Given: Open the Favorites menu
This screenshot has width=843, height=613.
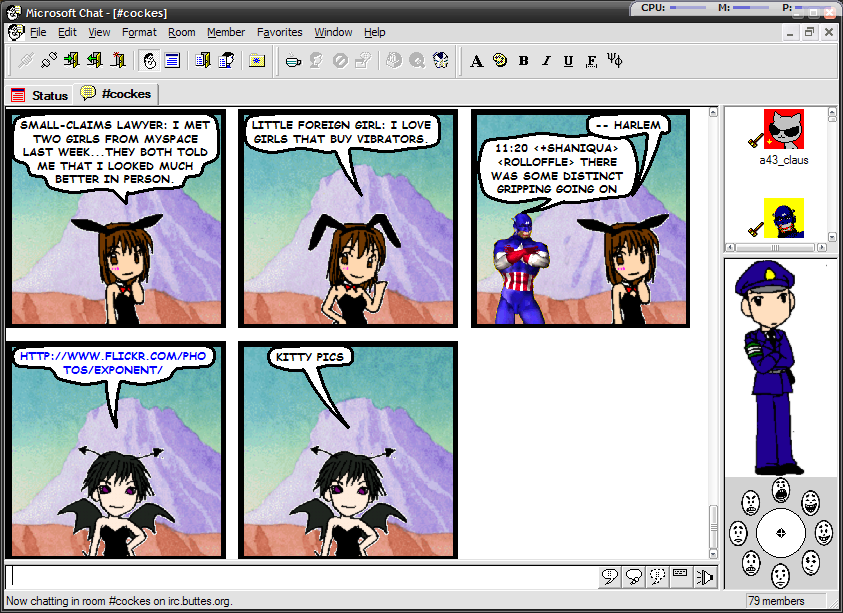Looking at the screenshot, I should point(280,32).
